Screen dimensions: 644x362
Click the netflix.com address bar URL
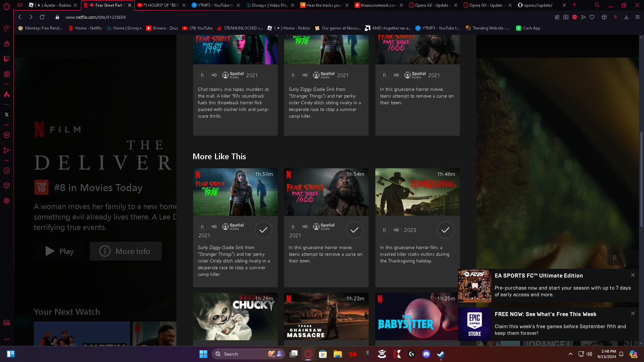coord(96,17)
